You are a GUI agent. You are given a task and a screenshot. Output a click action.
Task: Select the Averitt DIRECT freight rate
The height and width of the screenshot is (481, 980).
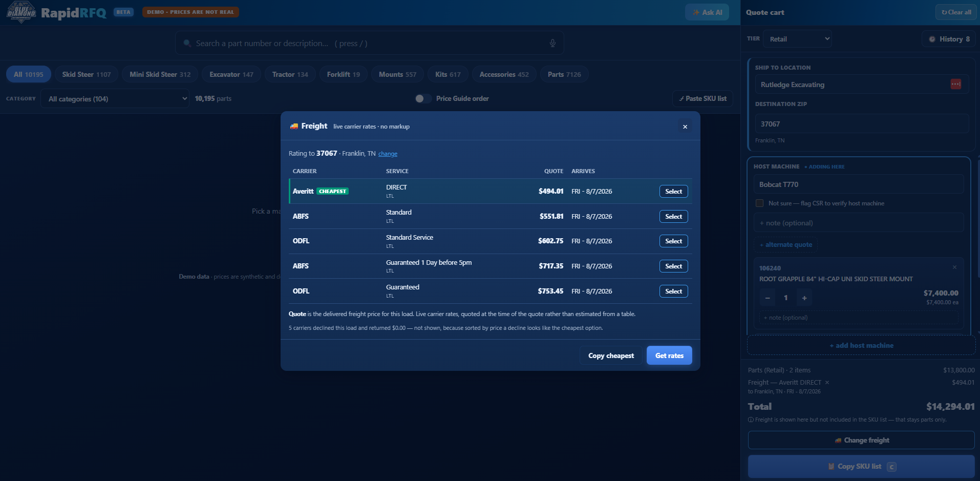click(x=673, y=192)
